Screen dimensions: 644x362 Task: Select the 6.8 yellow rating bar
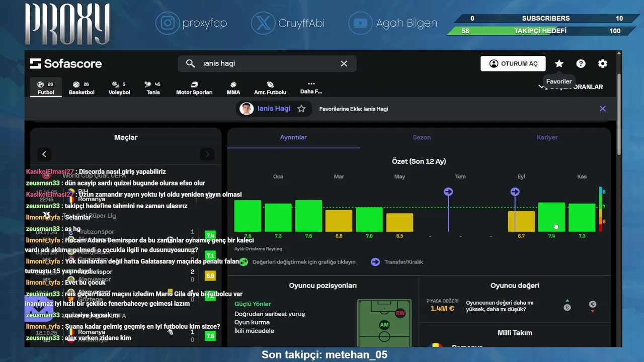click(x=339, y=221)
